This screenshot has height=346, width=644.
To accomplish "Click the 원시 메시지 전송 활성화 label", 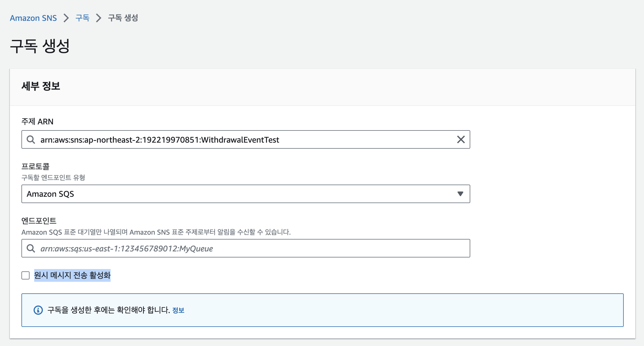I will [x=72, y=275].
